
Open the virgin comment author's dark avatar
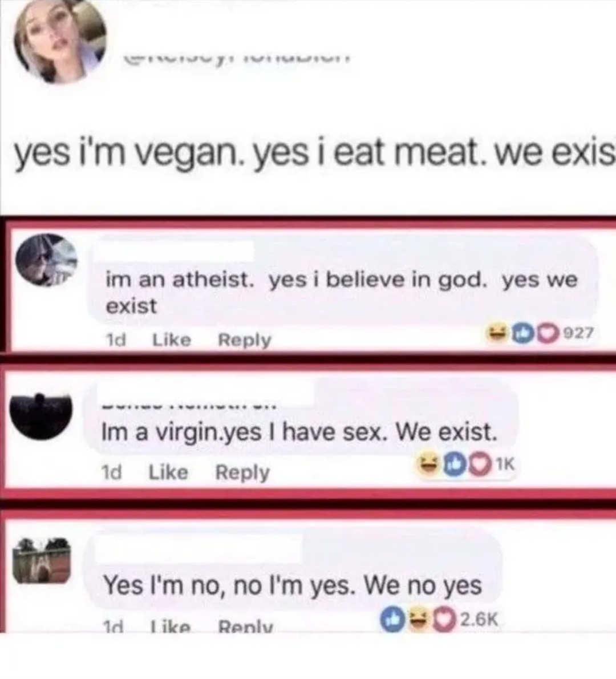tap(41, 417)
